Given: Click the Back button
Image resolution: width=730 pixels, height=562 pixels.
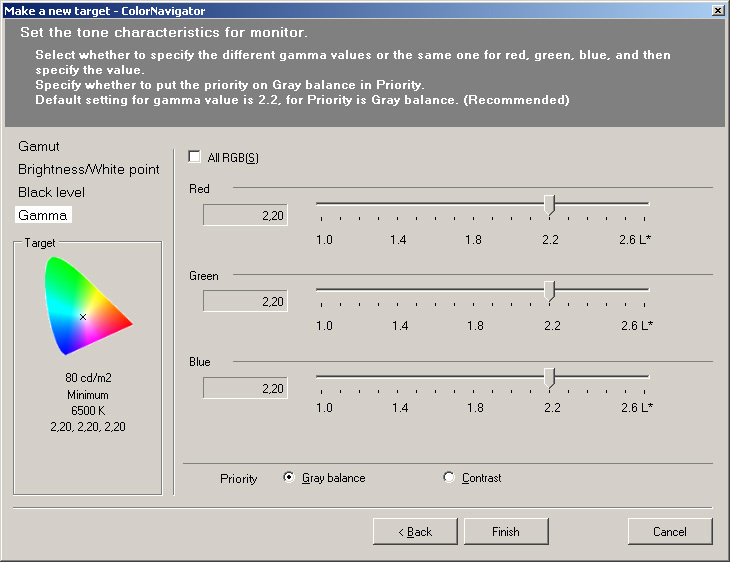Looking at the screenshot, I should click(x=415, y=531).
